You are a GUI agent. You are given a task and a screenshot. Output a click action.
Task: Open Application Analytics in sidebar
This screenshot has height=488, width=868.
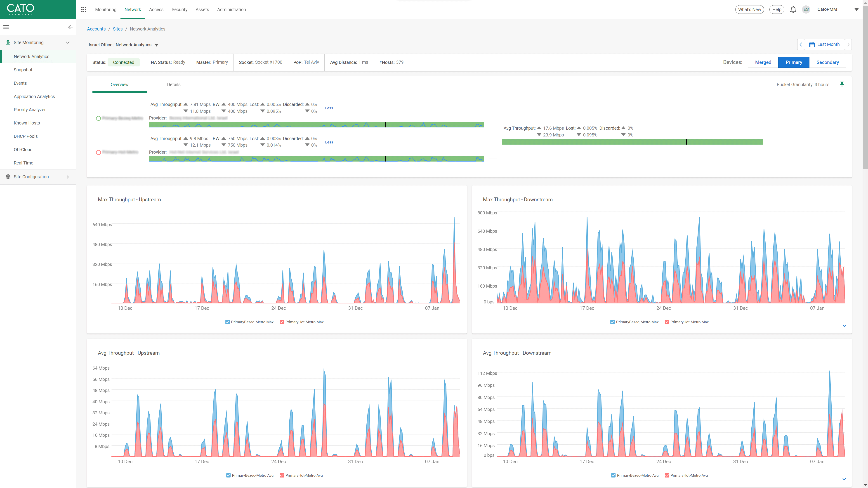34,96
